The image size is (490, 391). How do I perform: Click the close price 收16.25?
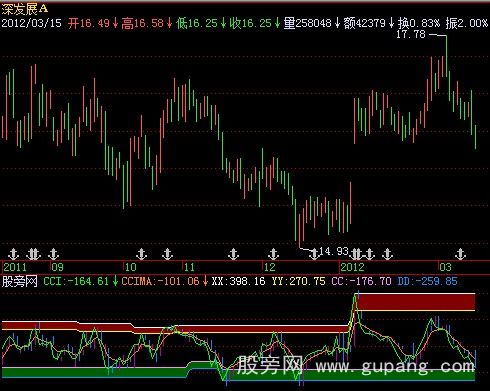tap(250, 23)
